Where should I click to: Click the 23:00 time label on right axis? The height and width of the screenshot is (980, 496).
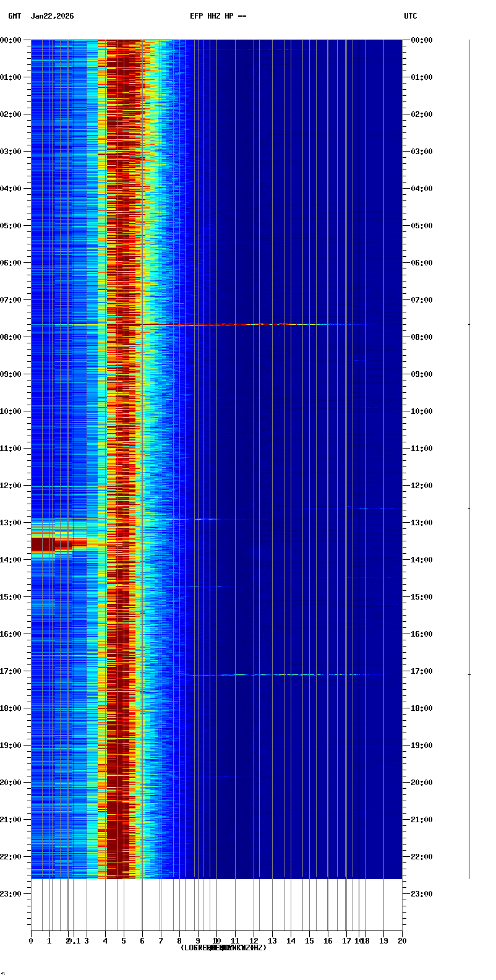click(x=421, y=894)
